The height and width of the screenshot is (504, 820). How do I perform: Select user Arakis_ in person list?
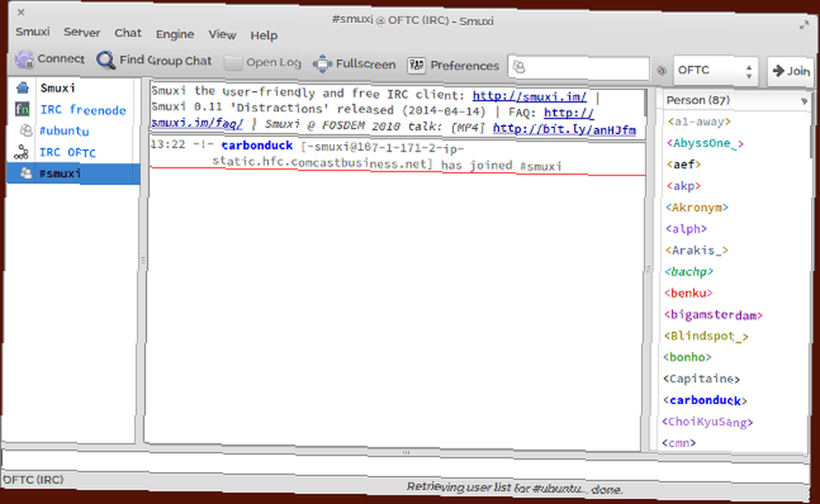coord(696,251)
